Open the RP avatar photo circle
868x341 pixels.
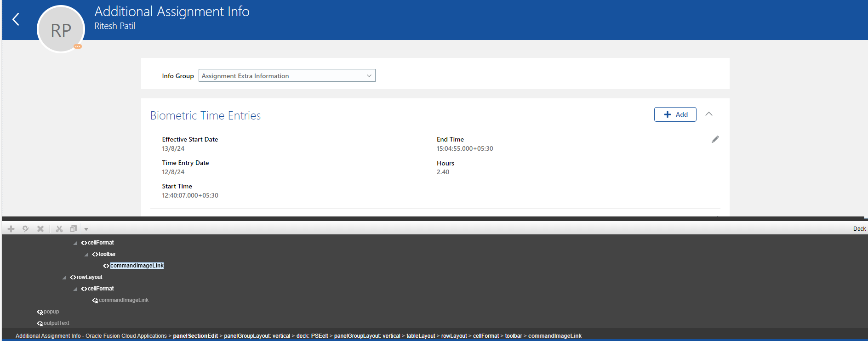(x=61, y=29)
